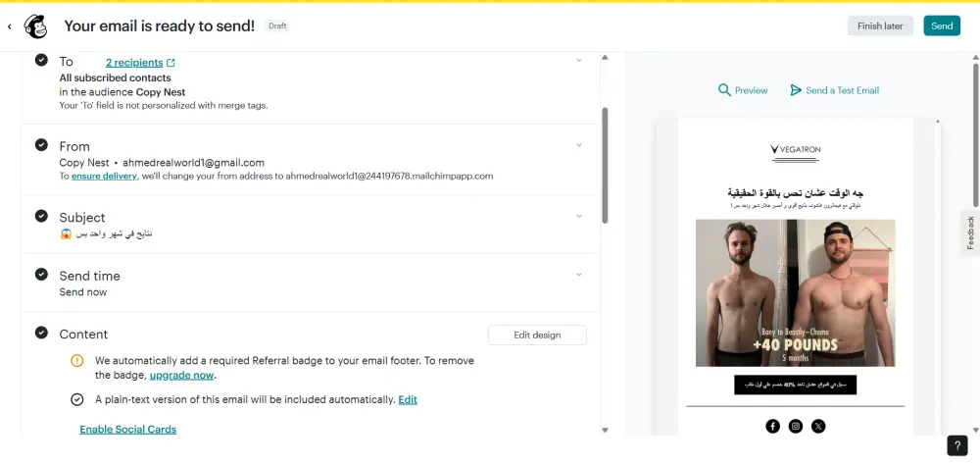Image resolution: width=980 pixels, height=464 pixels.
Task: Click the To section checkmark icon
Action: coord(41,60)
